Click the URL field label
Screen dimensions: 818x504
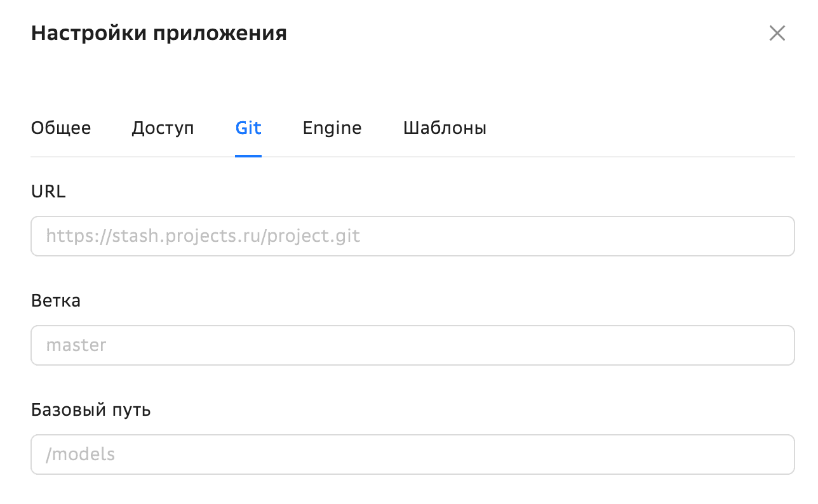(x=48, y=191)
